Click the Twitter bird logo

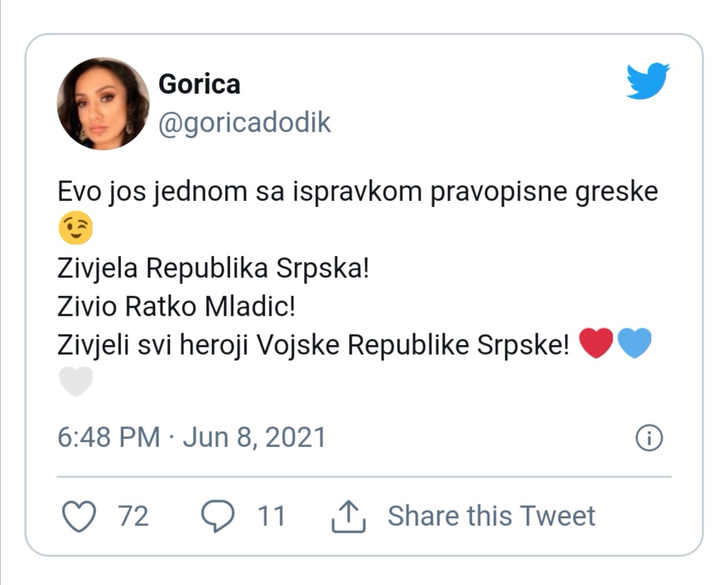tap(647, 82)
